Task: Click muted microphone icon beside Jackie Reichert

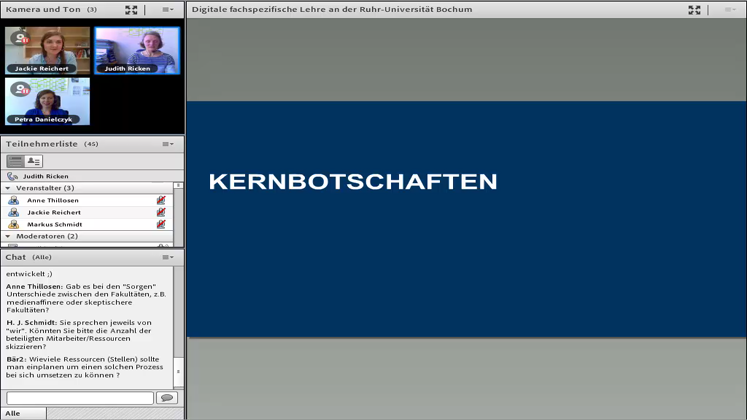Action: 160,212
